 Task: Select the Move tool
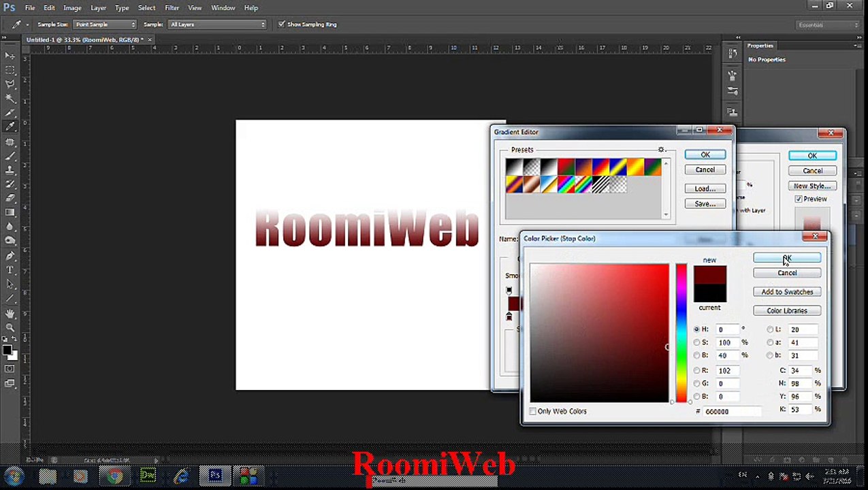point(10,55)
